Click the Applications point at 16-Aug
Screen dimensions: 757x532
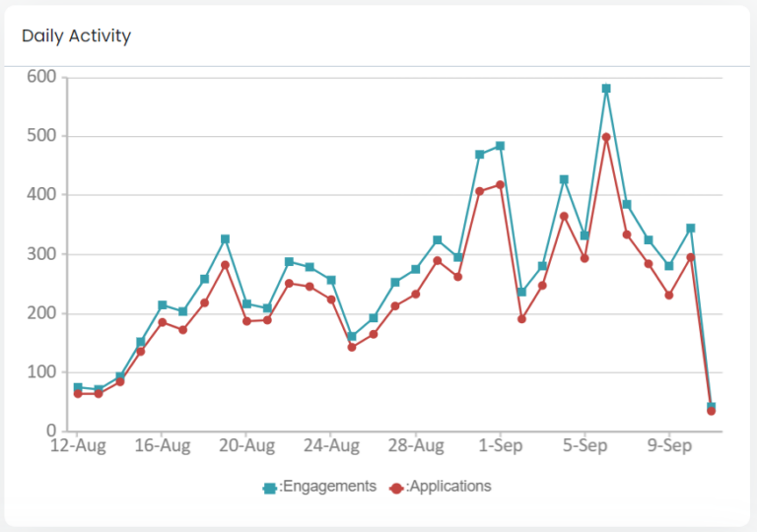pos(163,322)
